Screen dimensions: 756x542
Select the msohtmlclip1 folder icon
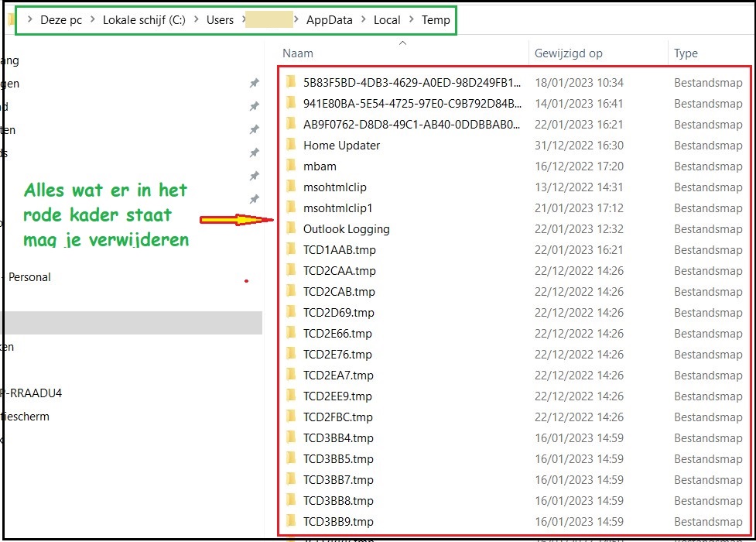tap(291, 208)
